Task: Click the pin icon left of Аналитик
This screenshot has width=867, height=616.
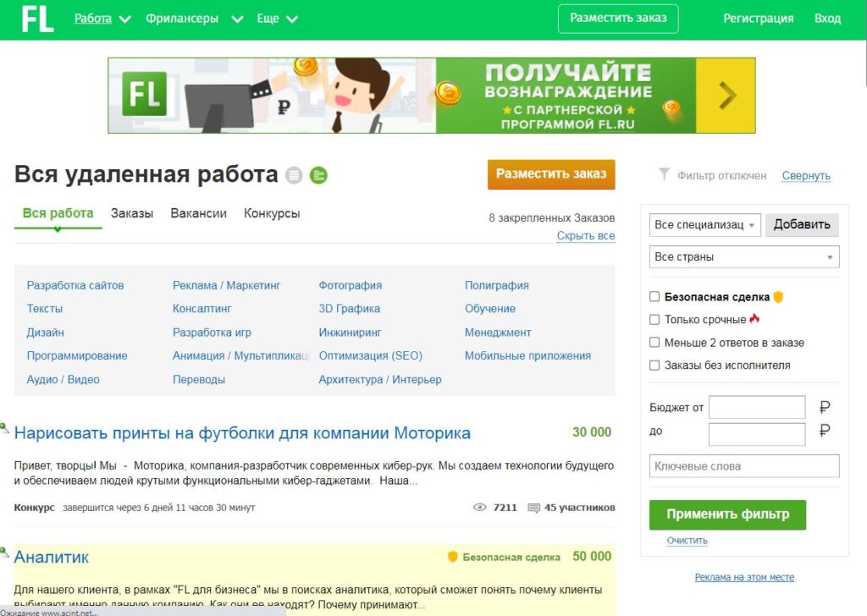Action: click(4, 552)
